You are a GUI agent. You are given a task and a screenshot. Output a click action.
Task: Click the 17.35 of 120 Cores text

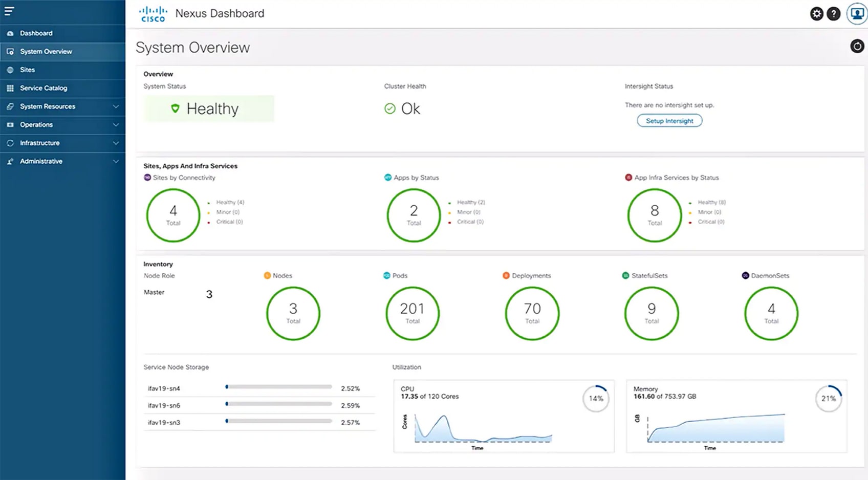click(430, 397)
